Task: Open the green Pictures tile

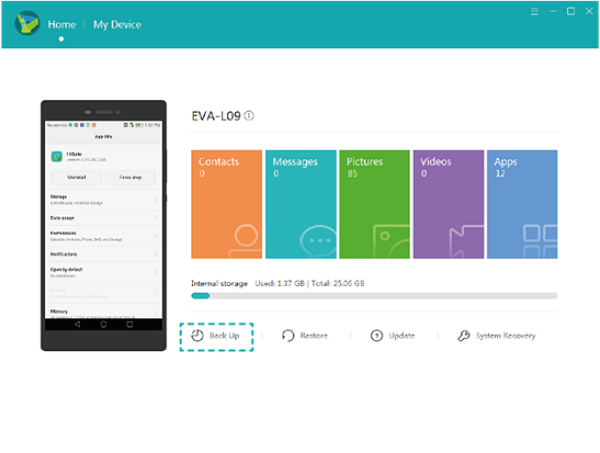Action: click(x=375, y=205)
